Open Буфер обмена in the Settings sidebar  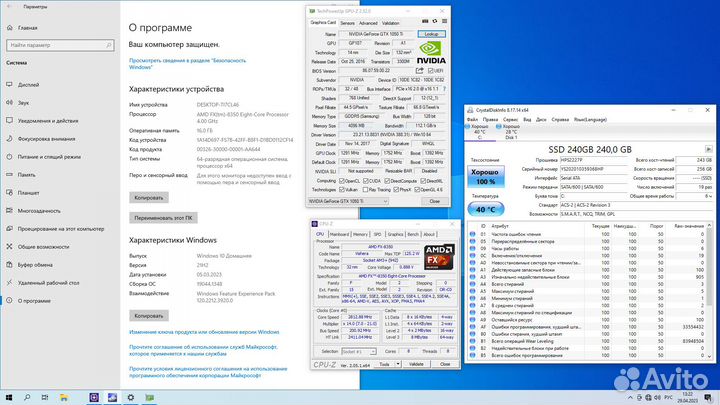pos(35,265)
